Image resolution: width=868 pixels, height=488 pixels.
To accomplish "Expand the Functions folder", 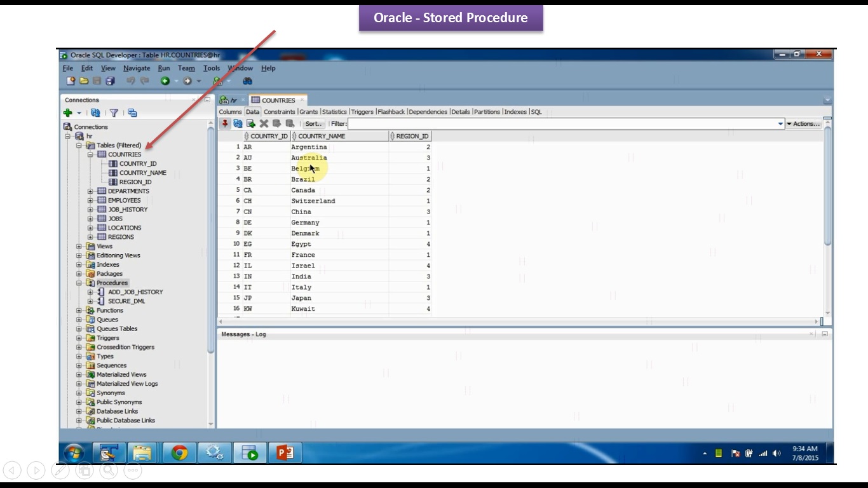I will tap(79, 311).
